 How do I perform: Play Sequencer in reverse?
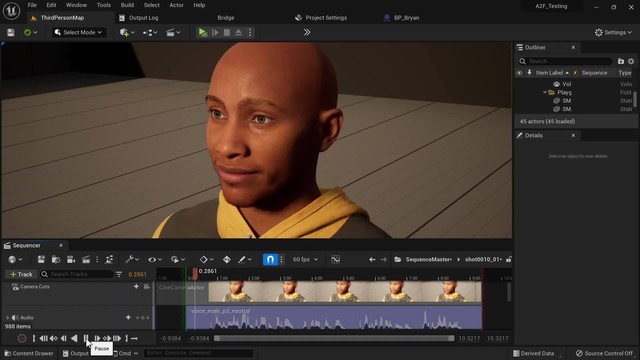point(74,338)
